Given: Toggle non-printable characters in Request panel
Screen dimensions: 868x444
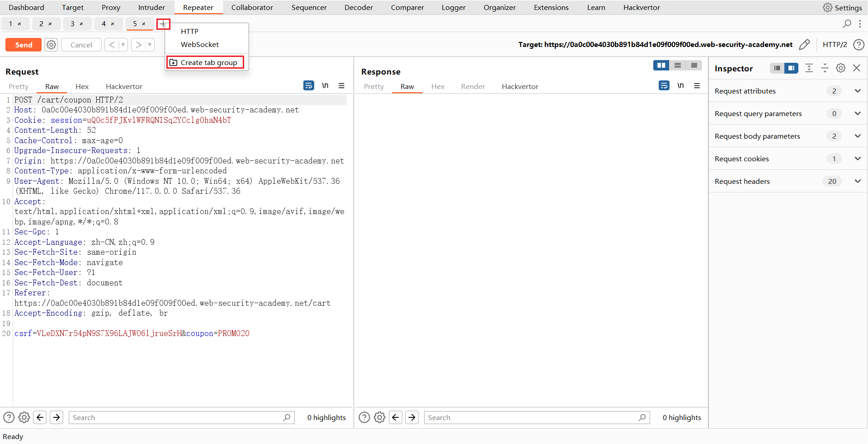Looking at the screenshot, I should click(x=325, y=85).
